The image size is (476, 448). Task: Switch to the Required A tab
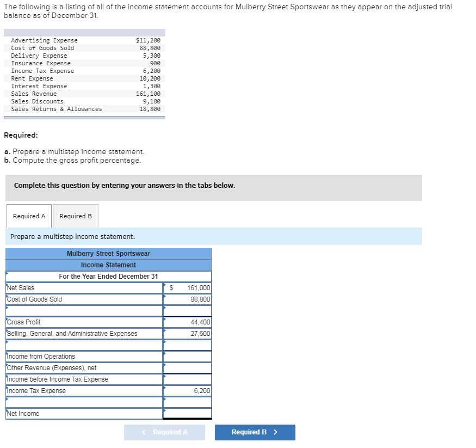coord(29,216)
